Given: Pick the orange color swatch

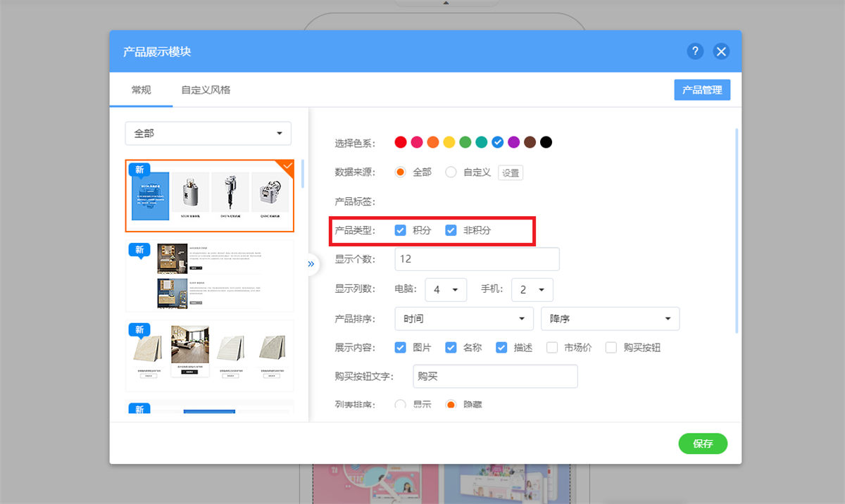Looking at the screenshot, I should pyautogui.click(x=433, y=142).
